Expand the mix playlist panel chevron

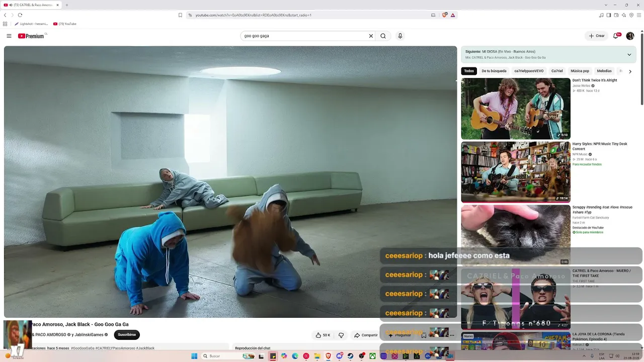[x=629, y=54]
